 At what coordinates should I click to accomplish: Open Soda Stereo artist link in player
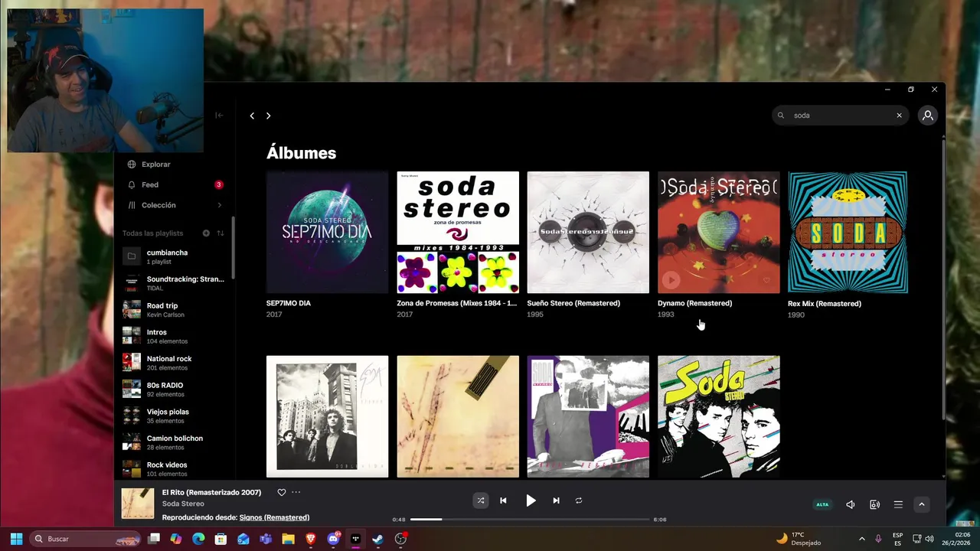coord(183,504)
